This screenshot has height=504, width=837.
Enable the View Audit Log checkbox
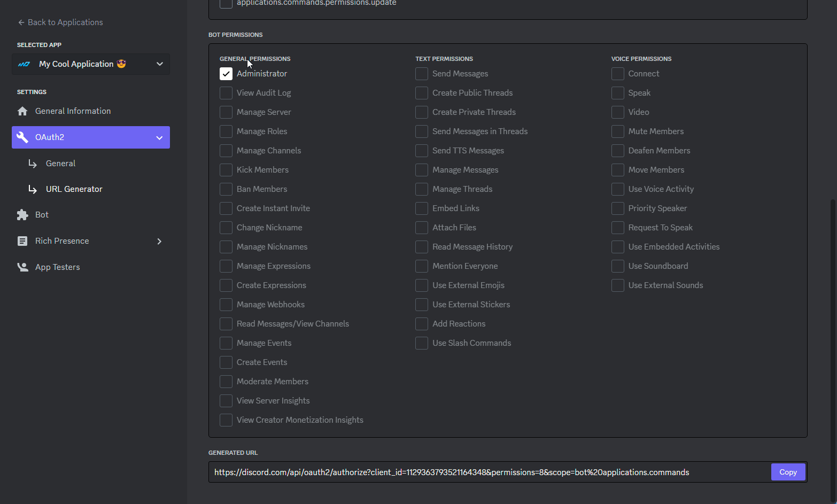pos(226,93)
